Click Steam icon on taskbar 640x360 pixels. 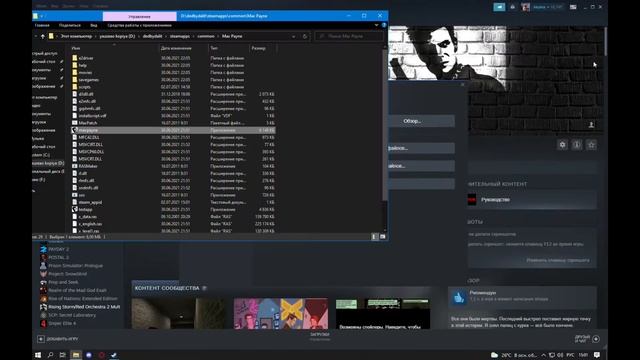(x=114, y=355)
